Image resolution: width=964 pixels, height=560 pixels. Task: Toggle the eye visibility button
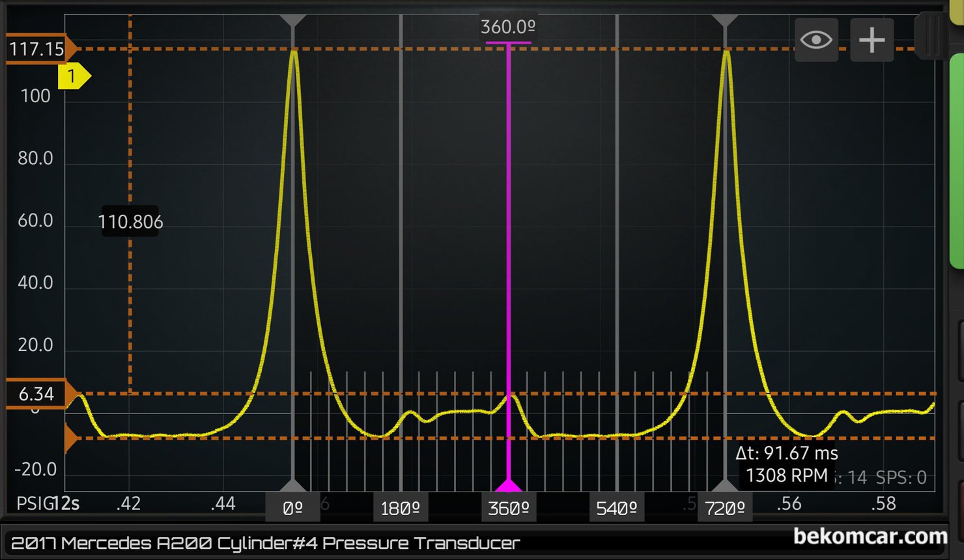click(x=816, y=40)
